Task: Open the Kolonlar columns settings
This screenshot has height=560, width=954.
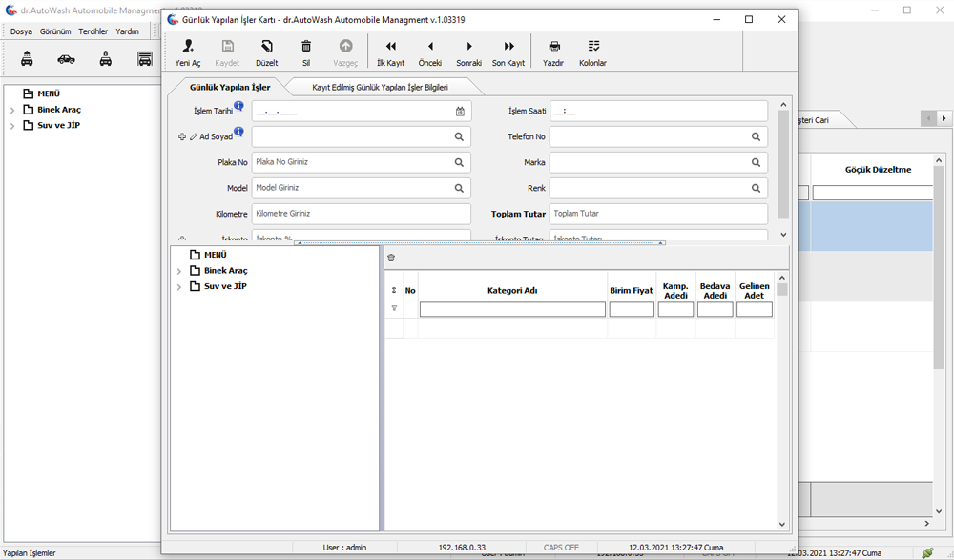Action: (x=592, y=47)
